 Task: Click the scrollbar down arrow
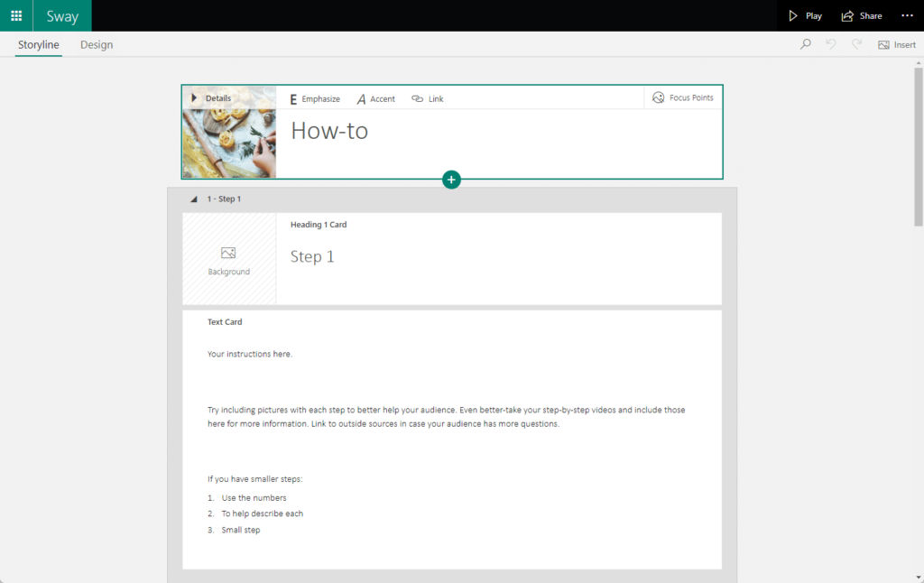919,578
